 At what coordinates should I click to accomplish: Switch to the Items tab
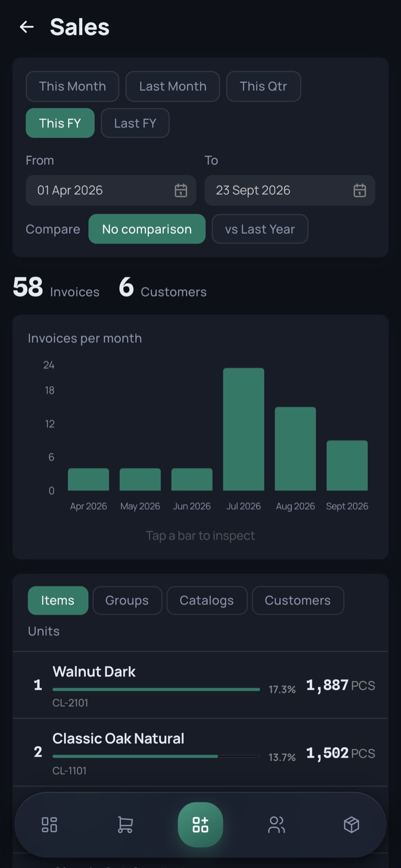(58, 600)
